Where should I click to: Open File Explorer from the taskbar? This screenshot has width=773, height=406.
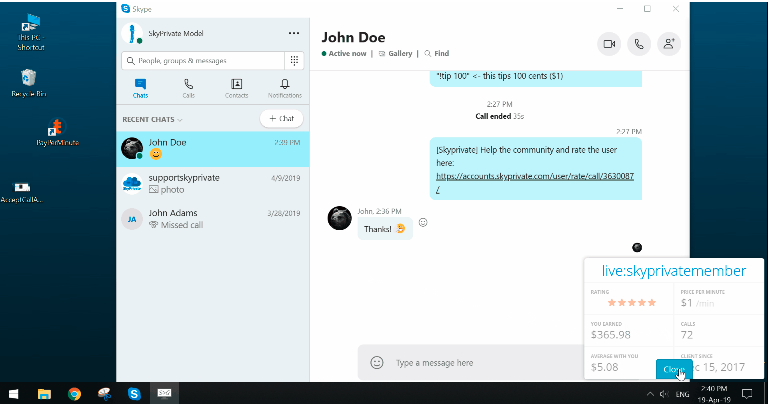[x=44, y=394]
